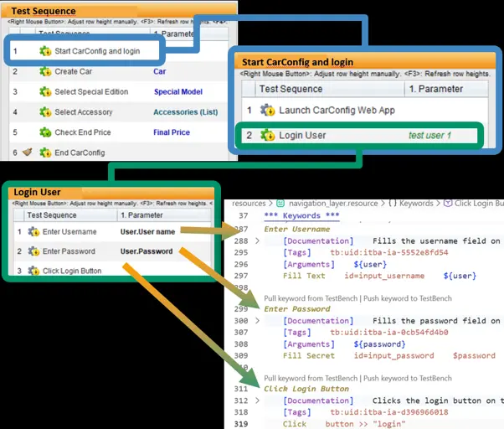Click the Launch CarConfig Web App icon
The height and width of the screenshot is (429, 504).
(x=267, y=110)
